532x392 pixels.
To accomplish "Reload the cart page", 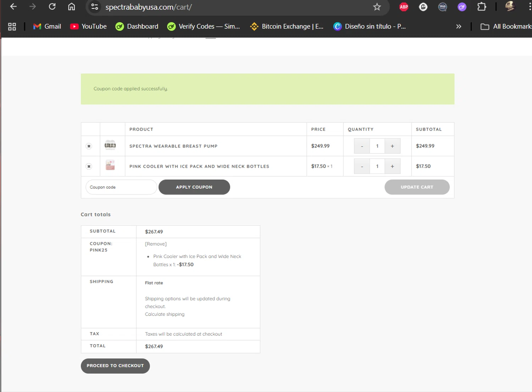I will coord(52,7).
